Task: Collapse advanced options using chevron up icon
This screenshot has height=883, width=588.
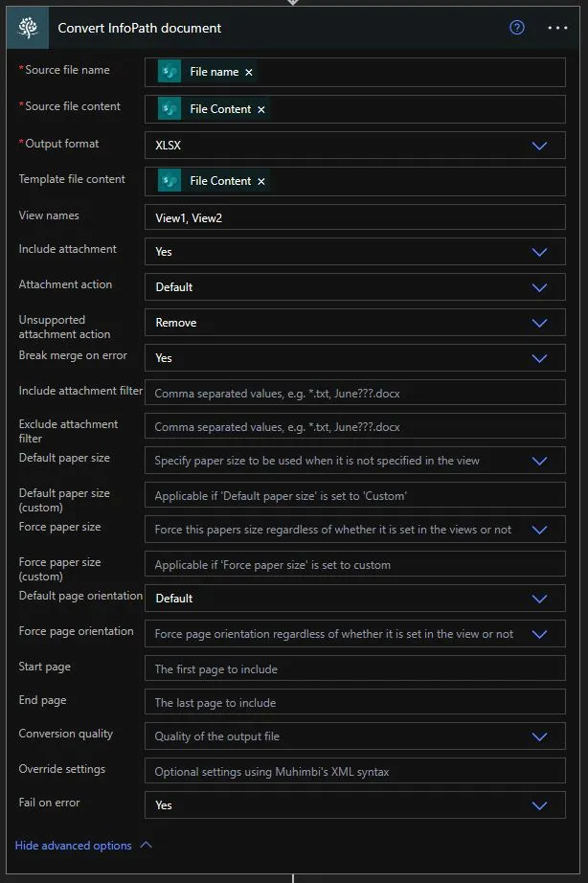Action: [x=146, y=845]
